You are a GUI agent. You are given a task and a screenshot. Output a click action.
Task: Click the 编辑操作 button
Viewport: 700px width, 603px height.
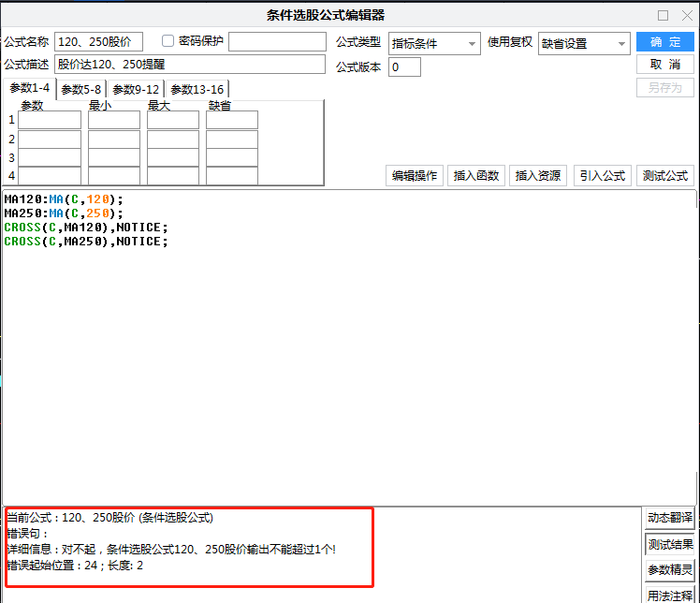(x=415, y=176)
